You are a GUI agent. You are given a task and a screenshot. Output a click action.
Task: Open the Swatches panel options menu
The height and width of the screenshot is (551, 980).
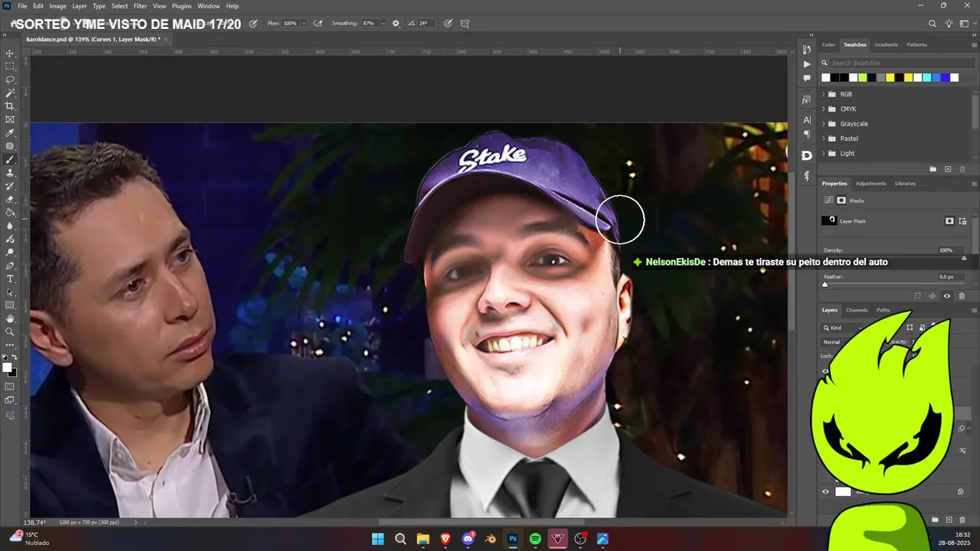click(974, 44)
